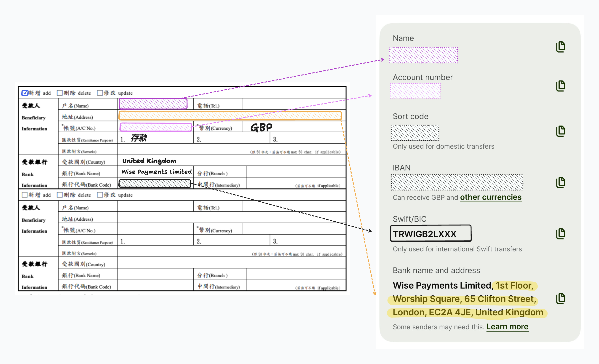599x364 pixels.
Task: Click the handwritten 'Wise Payments Limited' form entry
Action: coord(156,172)
